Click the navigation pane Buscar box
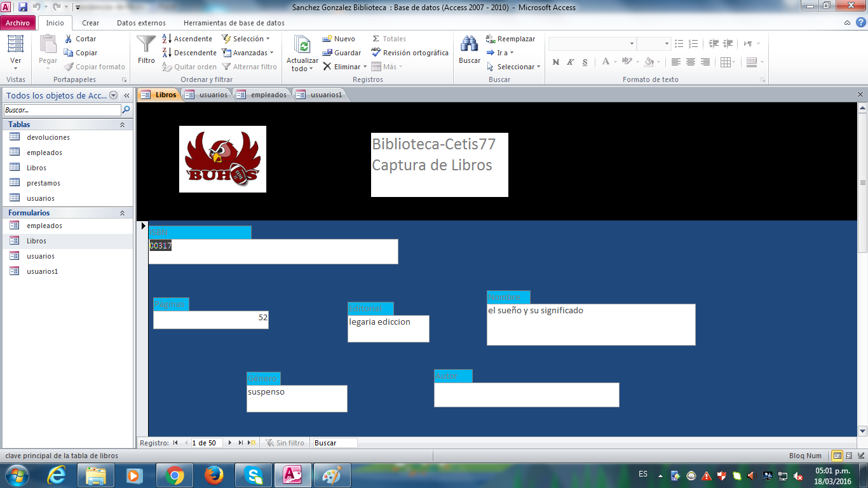 pos(62,110)
